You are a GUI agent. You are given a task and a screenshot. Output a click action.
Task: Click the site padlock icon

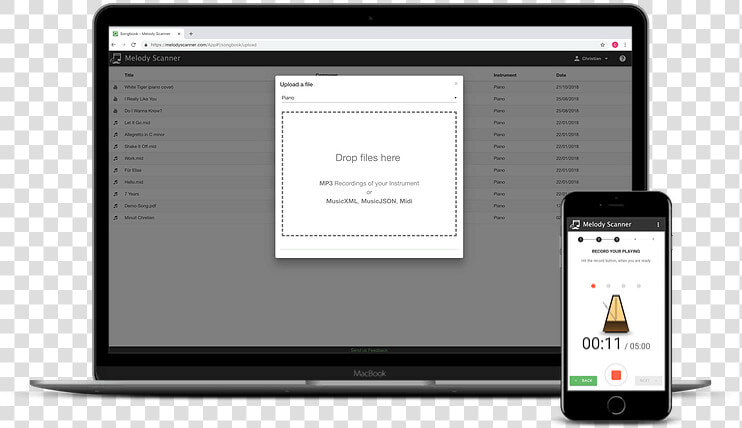pos(146,45)
